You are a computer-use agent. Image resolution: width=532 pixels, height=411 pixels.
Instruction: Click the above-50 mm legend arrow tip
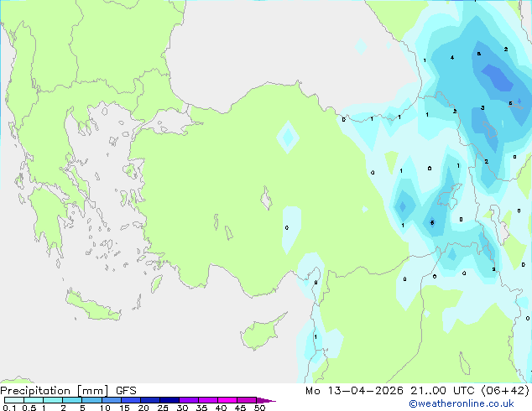pos(266,400)
